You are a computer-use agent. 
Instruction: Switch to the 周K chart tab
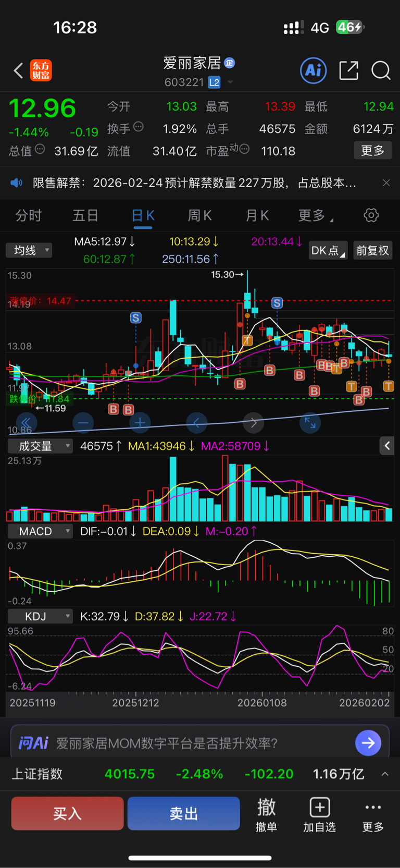pyautogui.click(x=200, y=215)
